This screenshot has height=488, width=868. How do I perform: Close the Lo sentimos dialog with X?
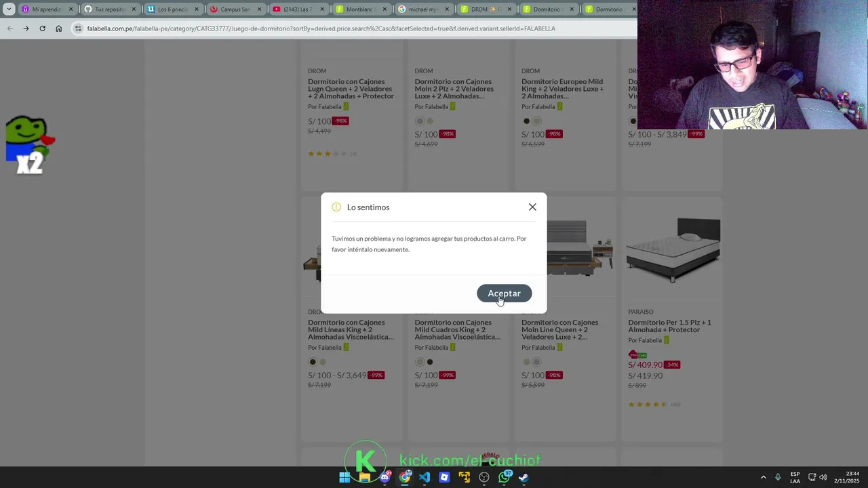(x=532, y=207)
